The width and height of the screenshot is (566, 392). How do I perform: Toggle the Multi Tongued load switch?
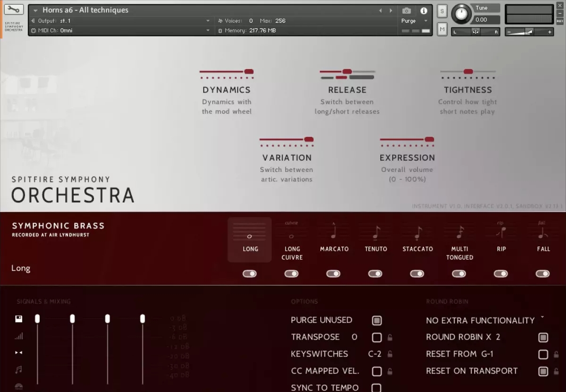[x=459, y=273]
